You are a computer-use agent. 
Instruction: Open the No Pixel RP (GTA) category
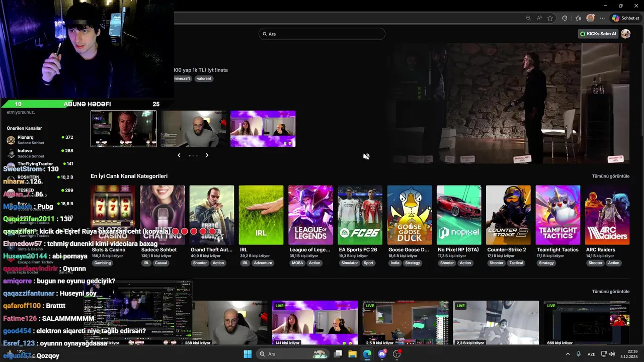tap(459, 215)
